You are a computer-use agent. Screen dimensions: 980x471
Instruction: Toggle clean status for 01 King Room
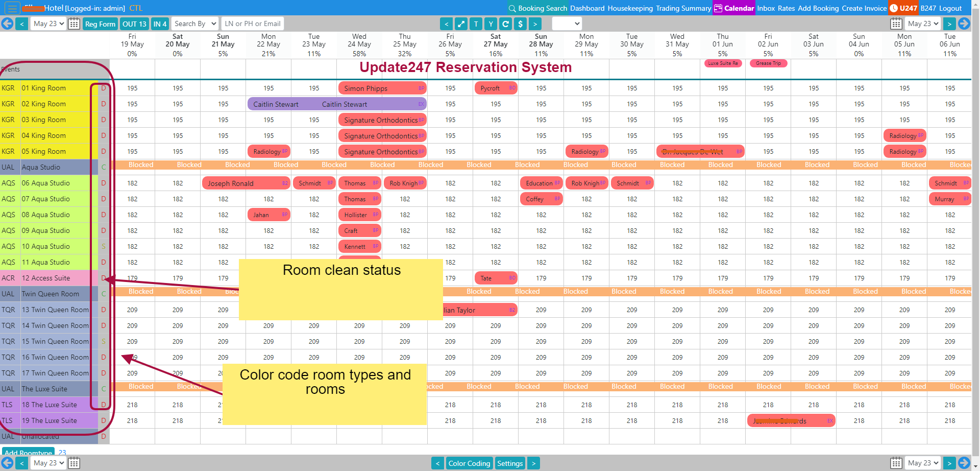click(x=104, y=88)
